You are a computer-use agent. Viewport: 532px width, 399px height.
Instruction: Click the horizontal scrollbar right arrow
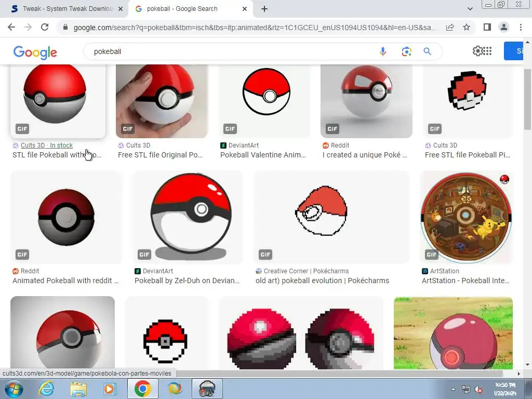point(518,374)
